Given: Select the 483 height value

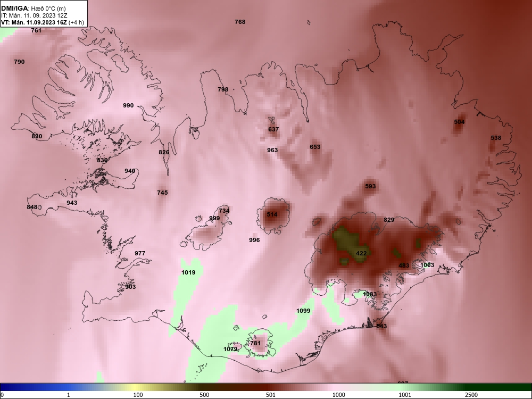Looking at the screenshot, I should click(x=404, y=265).
